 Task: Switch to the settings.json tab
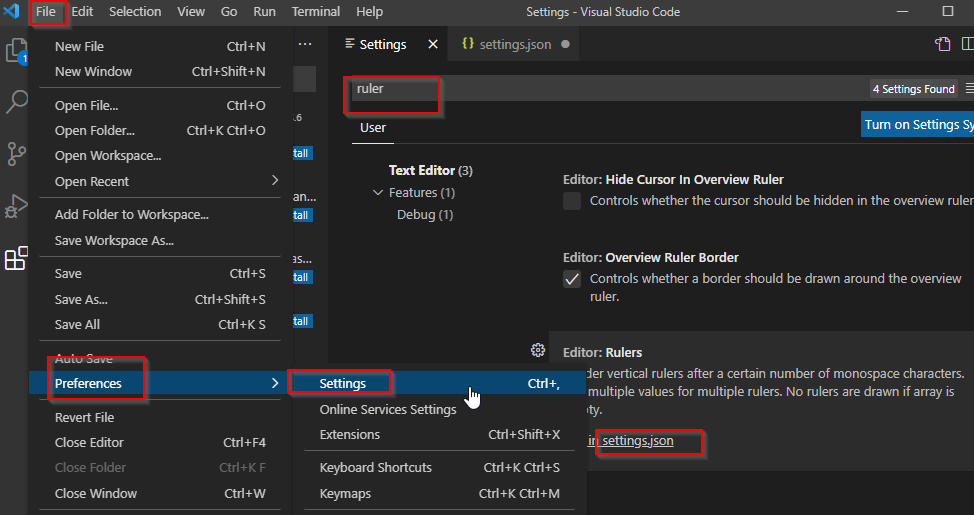pos(515,44)
